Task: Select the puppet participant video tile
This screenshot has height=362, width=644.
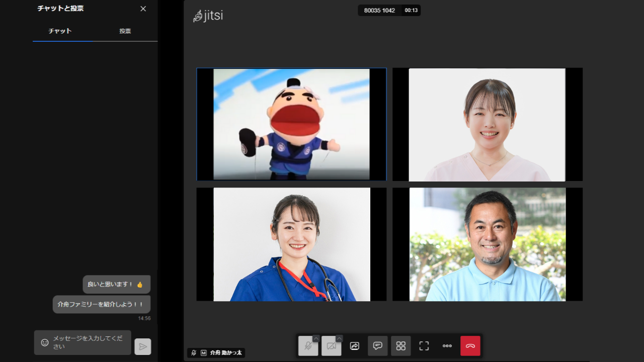Action: tap(292, 124)
